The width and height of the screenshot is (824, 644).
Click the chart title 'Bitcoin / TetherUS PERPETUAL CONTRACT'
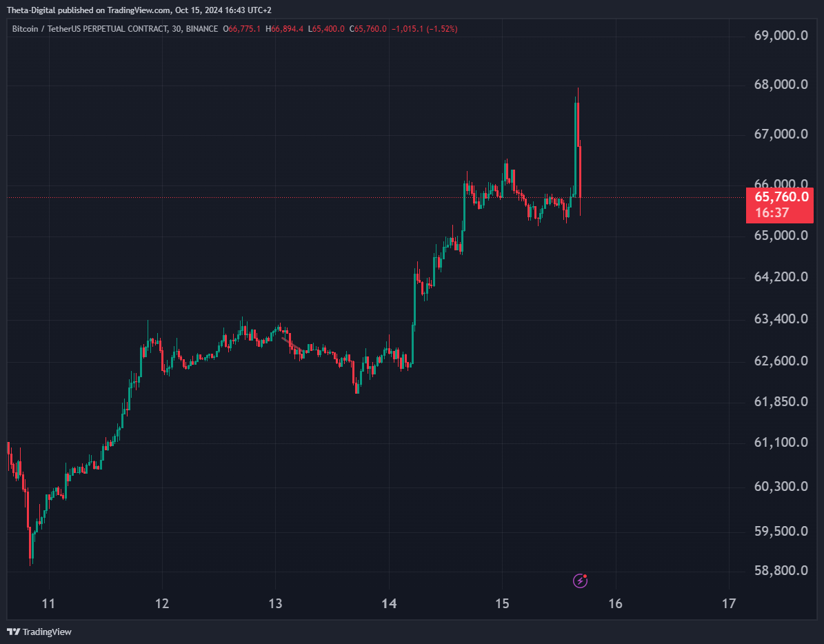point(90,29)
